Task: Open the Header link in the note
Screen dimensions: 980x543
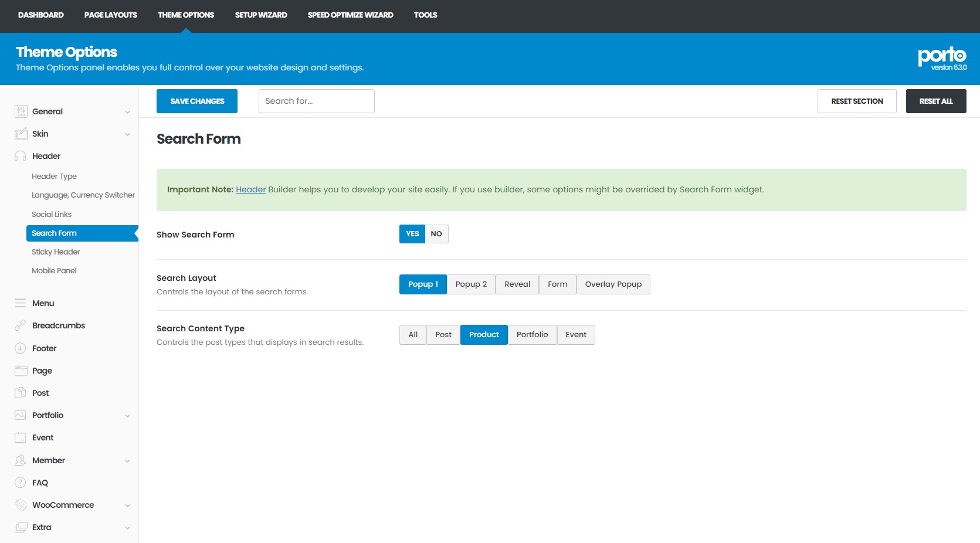Action: (x=251, y=189)
